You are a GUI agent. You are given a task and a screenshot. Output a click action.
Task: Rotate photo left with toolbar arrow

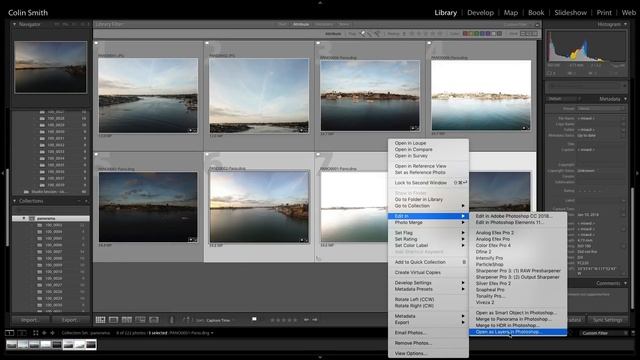click(x=306, y=320)
